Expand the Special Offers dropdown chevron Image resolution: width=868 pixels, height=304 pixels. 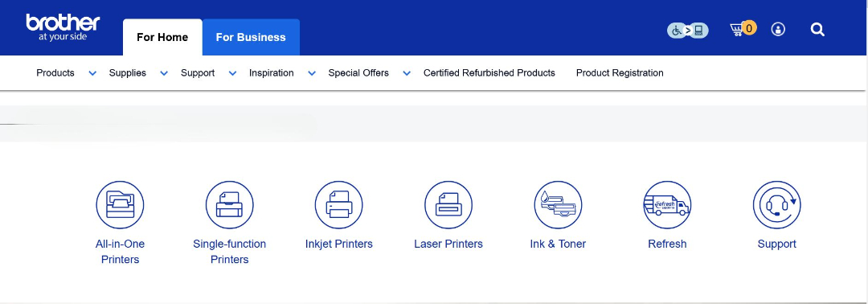407,73
